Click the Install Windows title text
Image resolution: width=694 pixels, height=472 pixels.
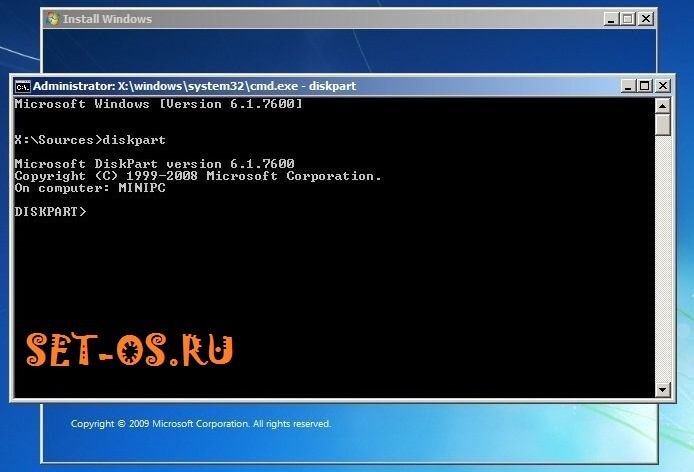click(x=107, y=19)
